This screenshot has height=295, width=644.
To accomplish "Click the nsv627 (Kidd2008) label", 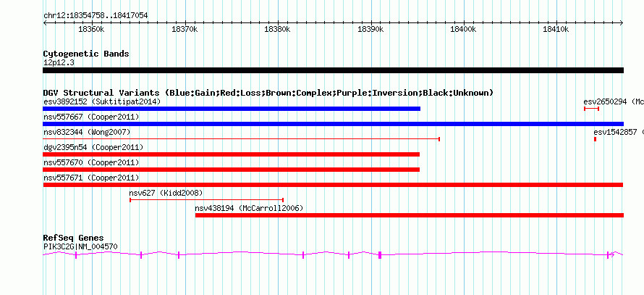I will (x=166, y=193).
